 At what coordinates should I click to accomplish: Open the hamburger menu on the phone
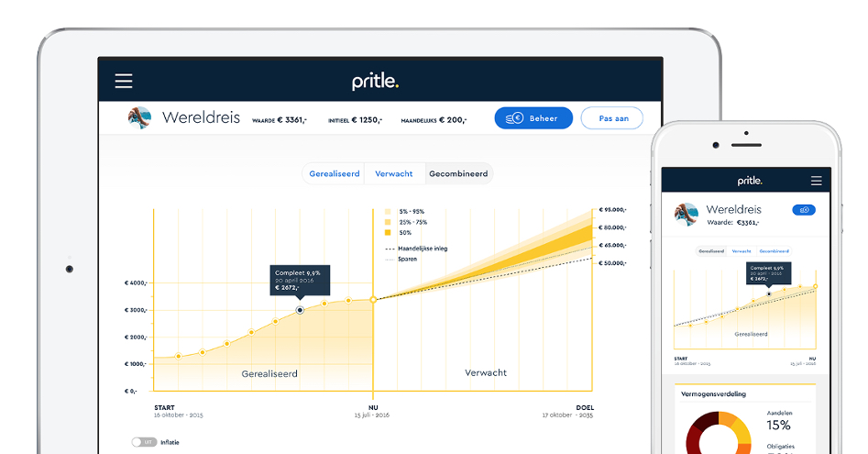[816, 181]
